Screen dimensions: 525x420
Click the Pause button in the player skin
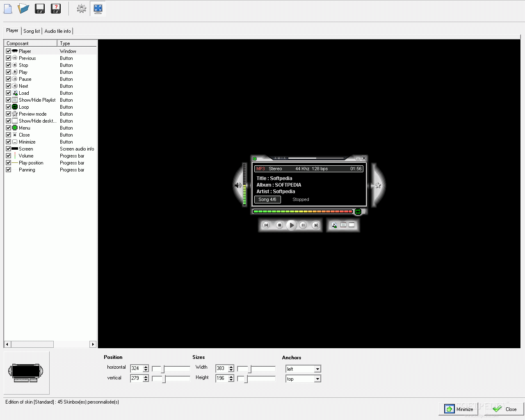pyautogui.click(x=303, y=225)
